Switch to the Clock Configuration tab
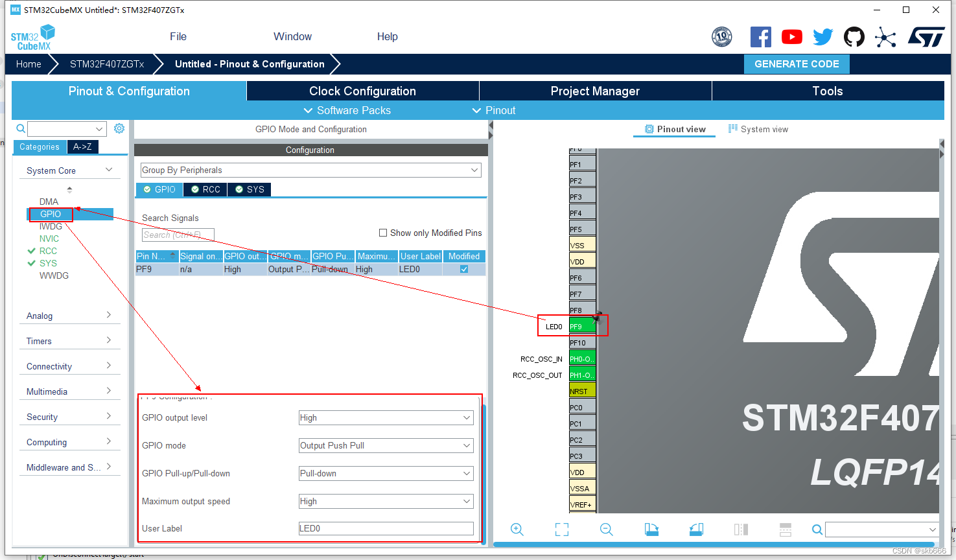Viewport: 956px width, 560px height. tap(361, 91)
